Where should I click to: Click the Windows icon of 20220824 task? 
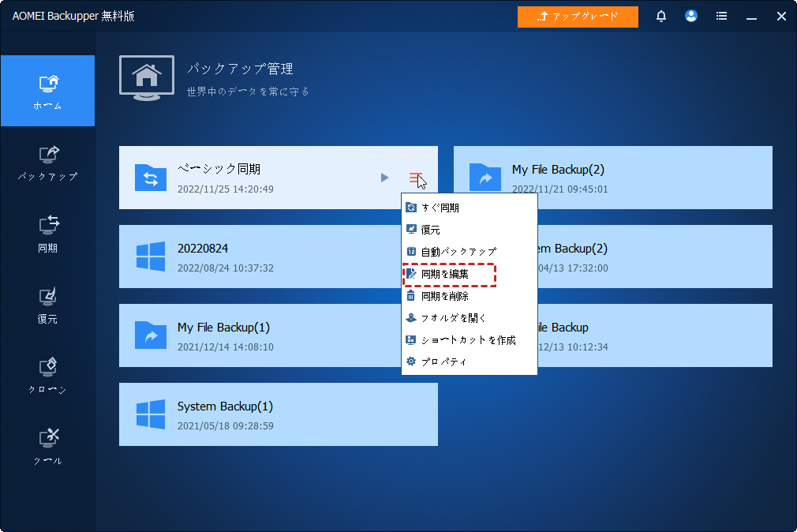point(151,257)
